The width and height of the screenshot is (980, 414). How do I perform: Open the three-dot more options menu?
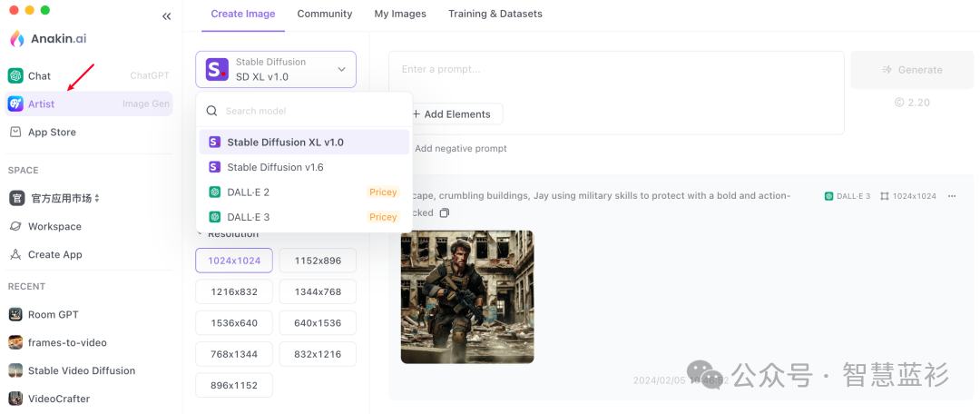(x=952, y=196)
